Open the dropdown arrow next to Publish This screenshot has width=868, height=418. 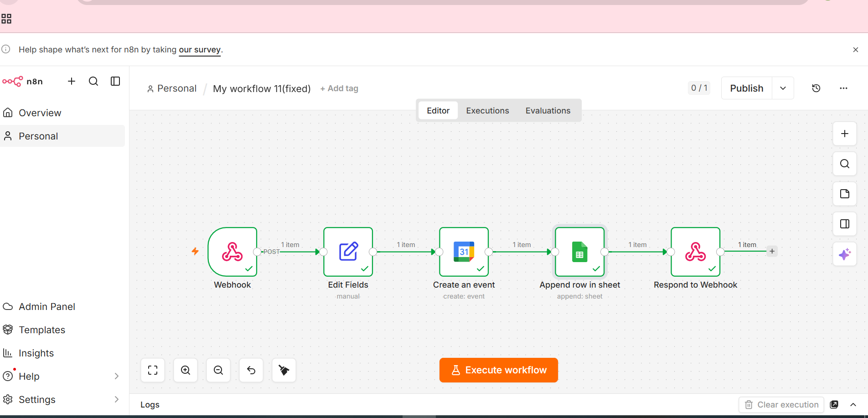coord(783,88)
